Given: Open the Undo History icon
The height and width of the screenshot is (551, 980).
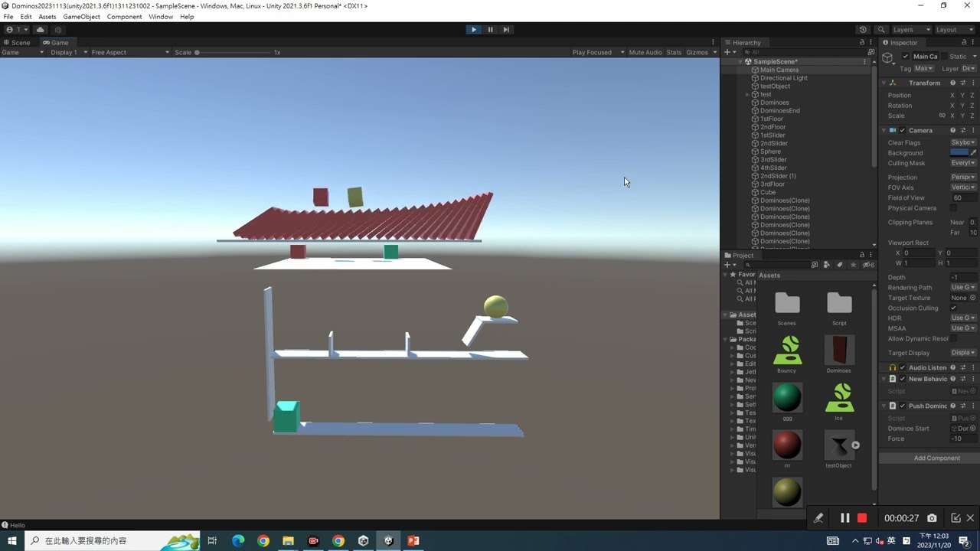Looking at the screenshot, I should pyautogui.click(x=863, y=30).
